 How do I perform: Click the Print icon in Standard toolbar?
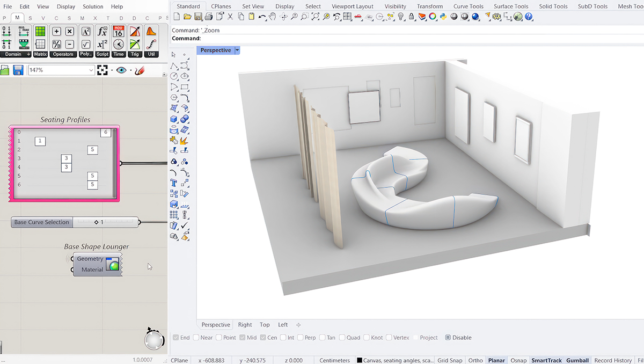click(209, 17)
